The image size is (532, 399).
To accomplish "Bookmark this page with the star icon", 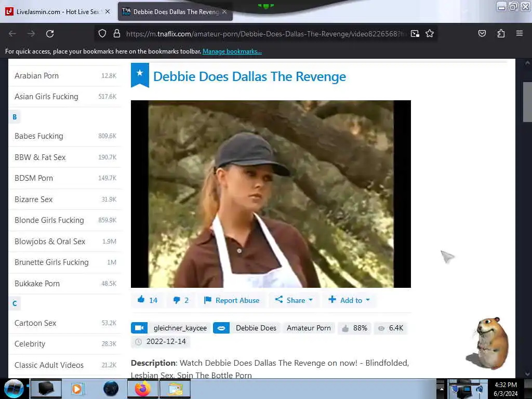I will pyautogui.click(x=430, y=34).
